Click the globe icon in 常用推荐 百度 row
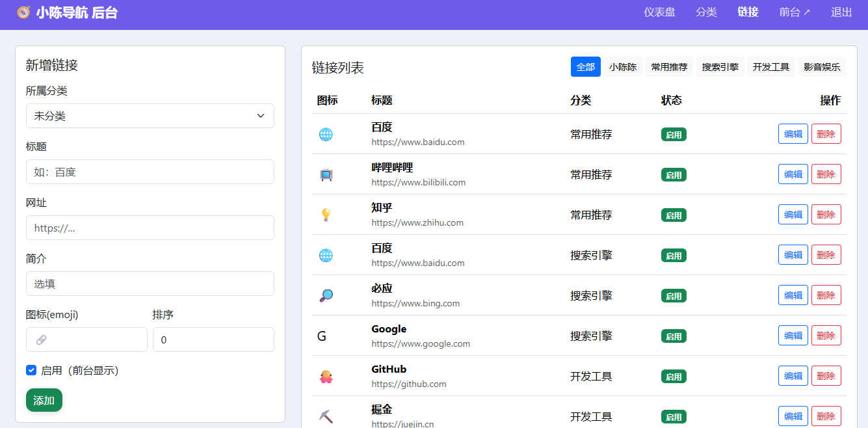This screenshot has height=428, width=868. tap(326, 135)
